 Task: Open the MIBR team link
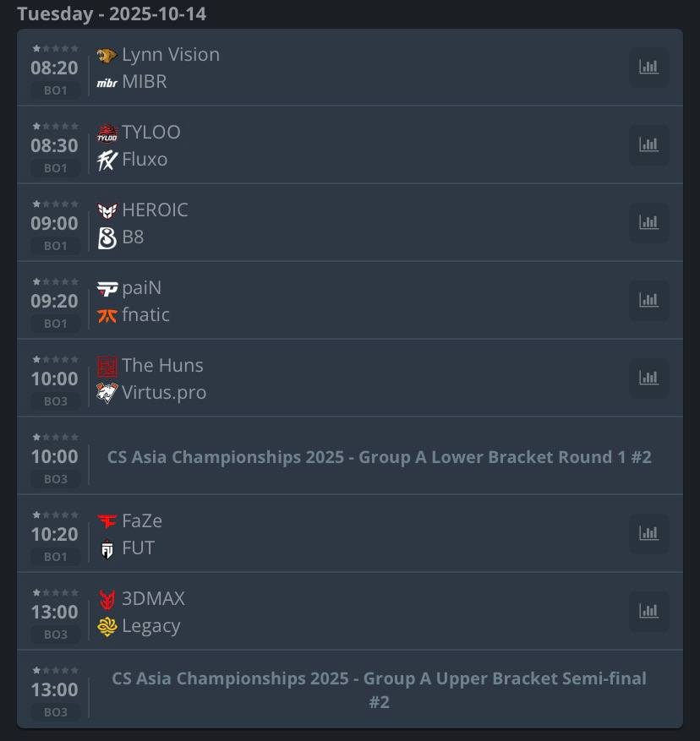tap(145, 82)
